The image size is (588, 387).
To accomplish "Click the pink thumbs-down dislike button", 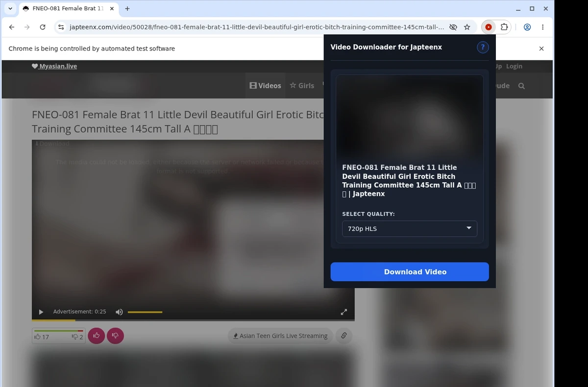I will click(x=115, y=336).
